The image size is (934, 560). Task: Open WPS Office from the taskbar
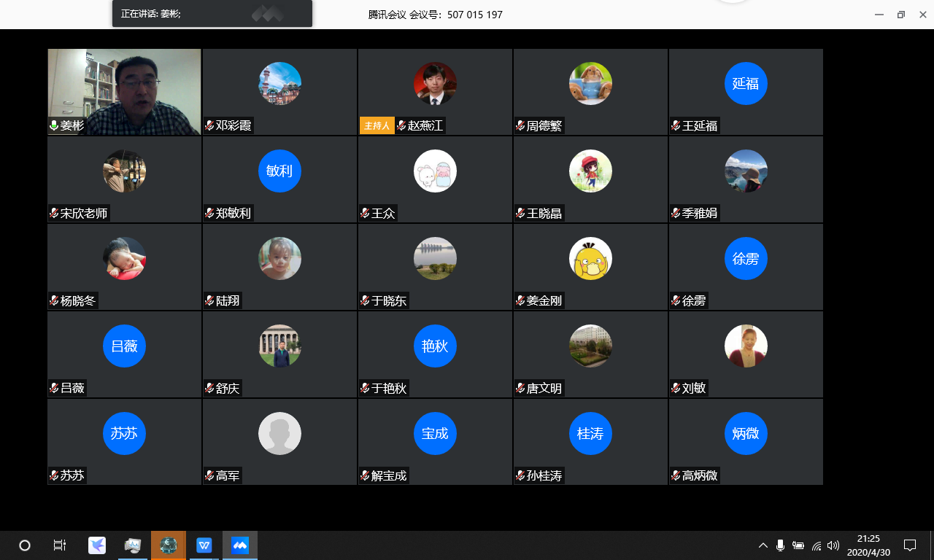pyautogui.click(x=204, y=545)
